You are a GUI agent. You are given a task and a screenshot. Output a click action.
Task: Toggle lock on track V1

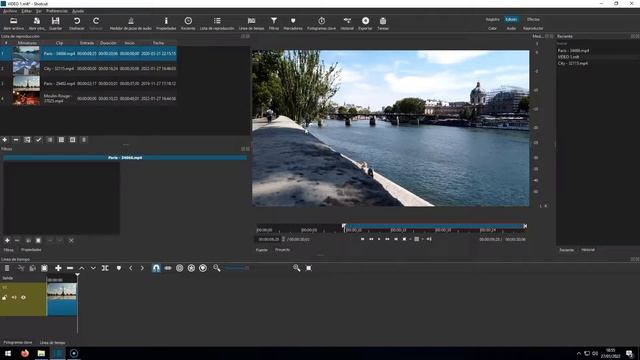click(x=4, y=298)
